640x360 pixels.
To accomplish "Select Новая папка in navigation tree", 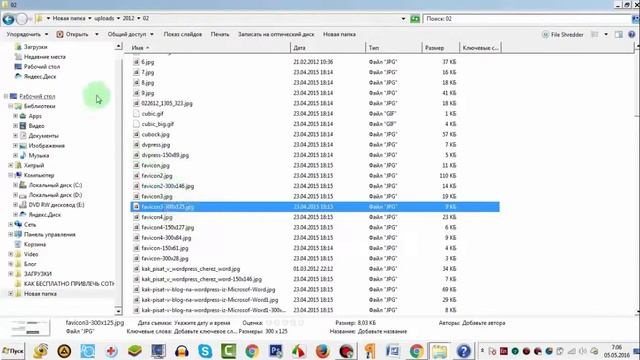I will (x=40, y=293).
